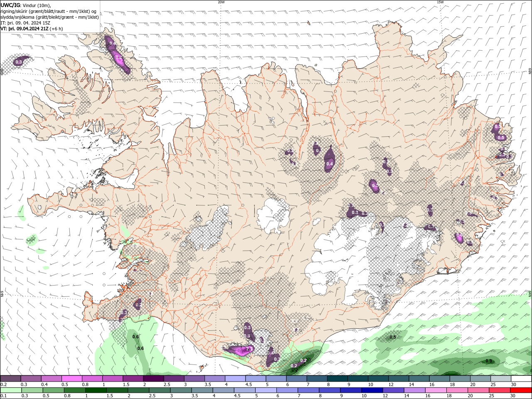This screenshot has height=399, width=532.
Task: Select the lower legend swatch labeled 7
Action: coord(308,390)
